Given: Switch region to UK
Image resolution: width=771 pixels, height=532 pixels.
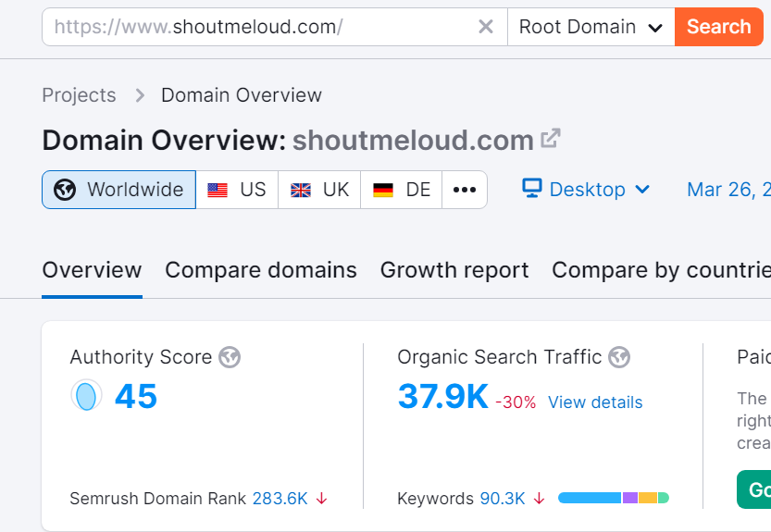Looking at the screenshot, I should (319, 190).
